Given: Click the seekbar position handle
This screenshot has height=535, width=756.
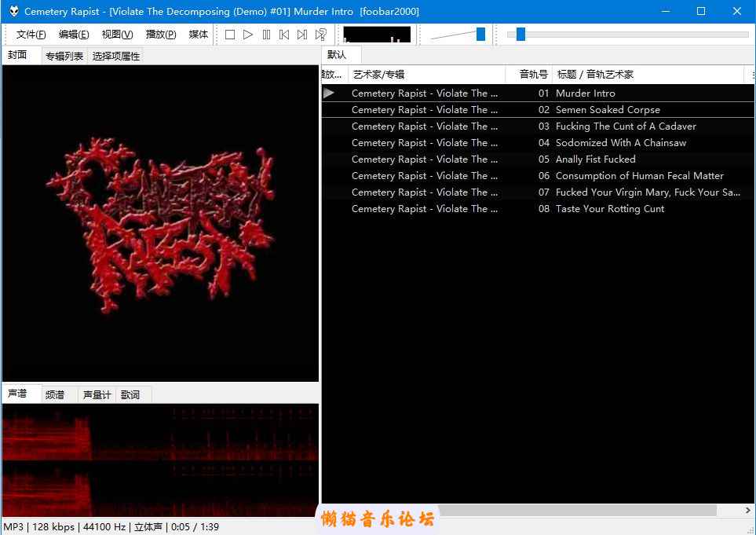Looking at the screenshot, I should point(520,35).
